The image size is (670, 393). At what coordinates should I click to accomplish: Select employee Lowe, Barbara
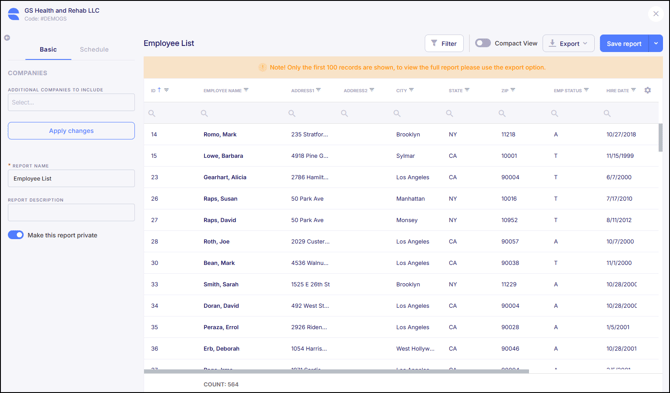pos(223,156)
